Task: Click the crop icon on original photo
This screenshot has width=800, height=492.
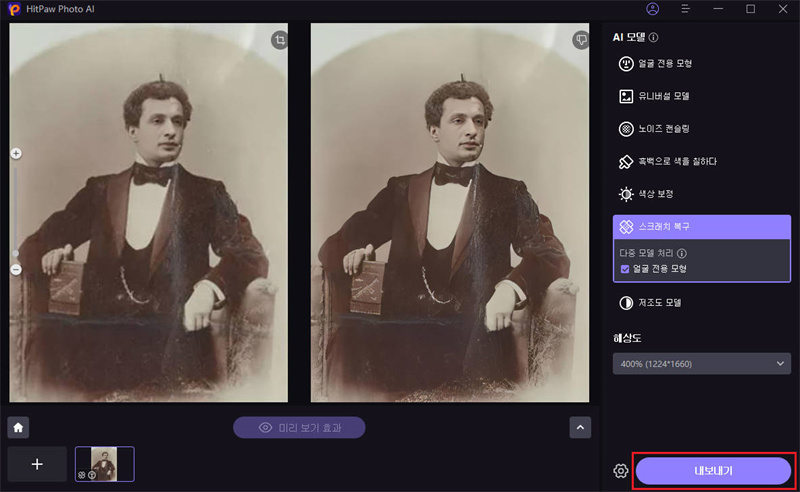Action: (x=280, y=40)
